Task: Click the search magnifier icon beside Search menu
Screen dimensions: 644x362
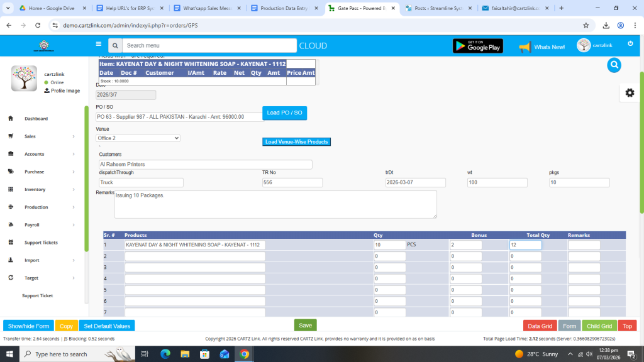Action: coord(114,46)
